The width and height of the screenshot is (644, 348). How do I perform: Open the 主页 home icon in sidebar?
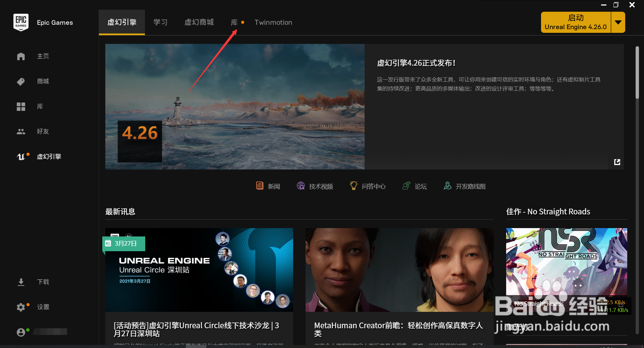21,56
